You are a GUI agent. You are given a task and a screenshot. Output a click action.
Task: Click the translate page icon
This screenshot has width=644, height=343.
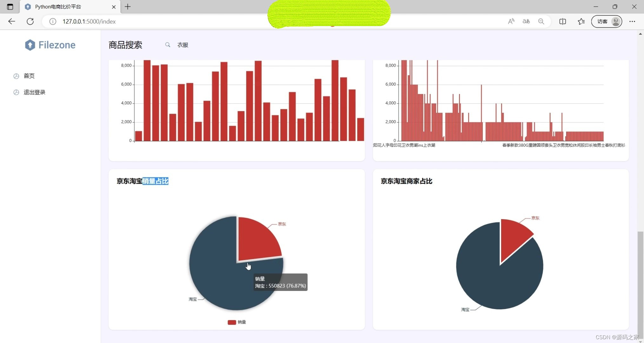point(526,21)
